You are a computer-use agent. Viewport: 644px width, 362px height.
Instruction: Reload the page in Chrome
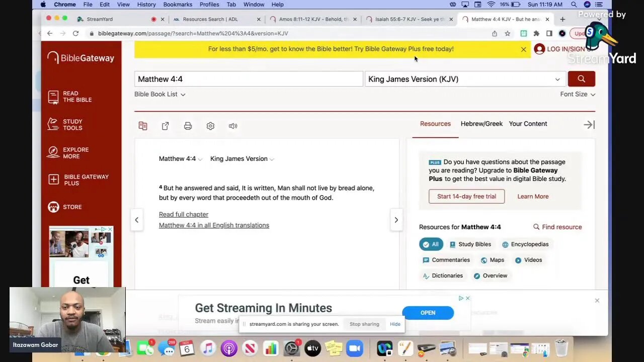coord(75,33)
